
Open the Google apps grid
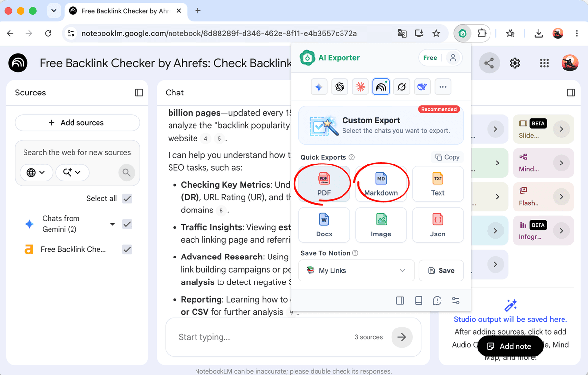coord(544,63)
